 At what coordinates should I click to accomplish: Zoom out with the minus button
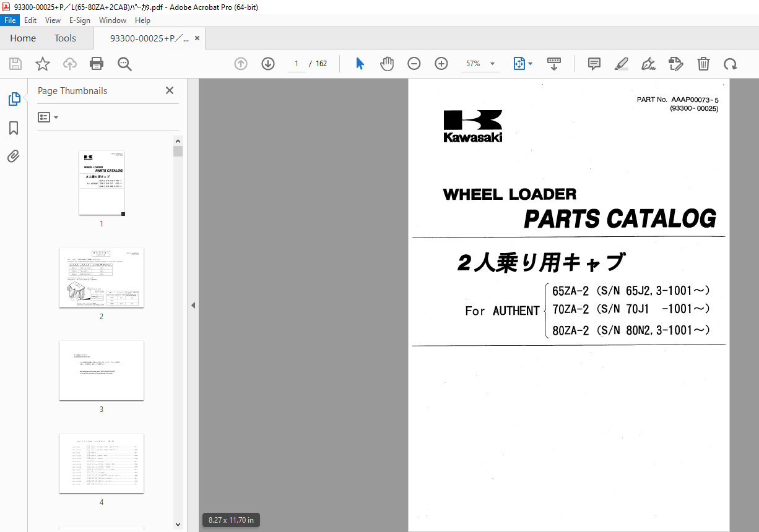(x=414, y=64)
